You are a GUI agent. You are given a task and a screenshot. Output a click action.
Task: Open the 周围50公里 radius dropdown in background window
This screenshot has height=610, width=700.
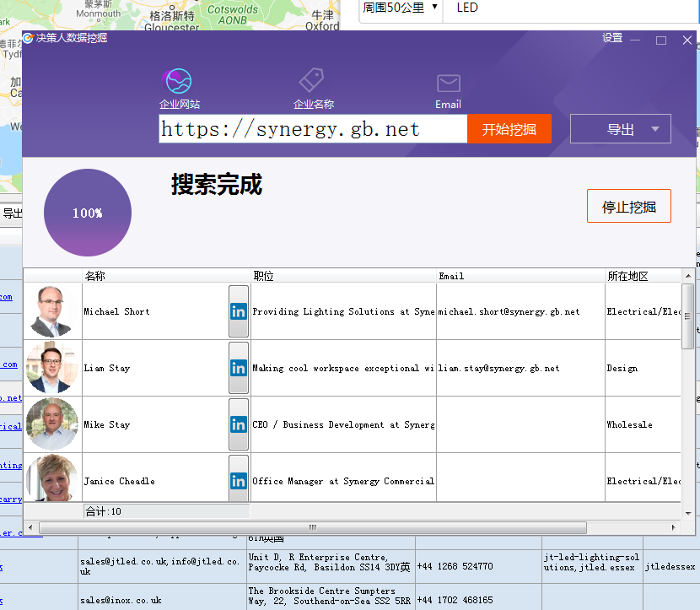tap(400, 8)
